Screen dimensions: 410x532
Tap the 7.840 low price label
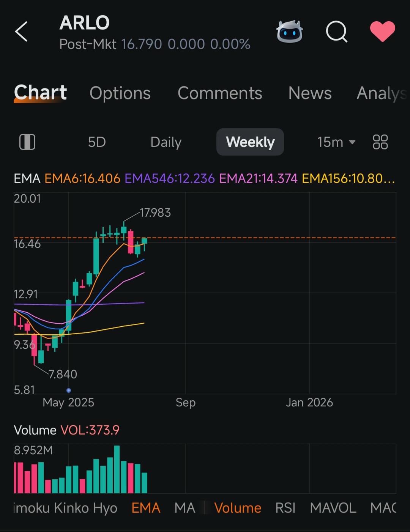coord(63,375)
